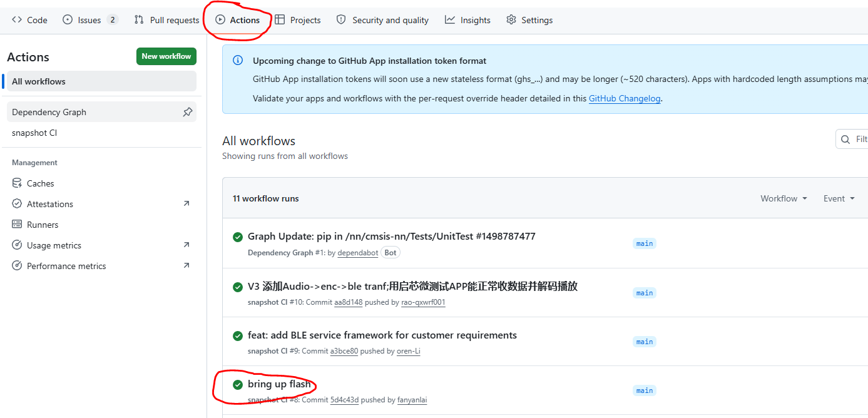This screenshot has height=418, width=868.
Task: Open oren-Li user profile link
Action: (409, 351)
